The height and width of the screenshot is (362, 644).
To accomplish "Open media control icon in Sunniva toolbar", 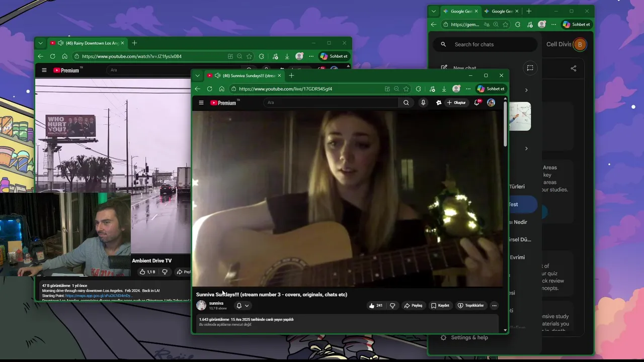I will coord(432,89).
